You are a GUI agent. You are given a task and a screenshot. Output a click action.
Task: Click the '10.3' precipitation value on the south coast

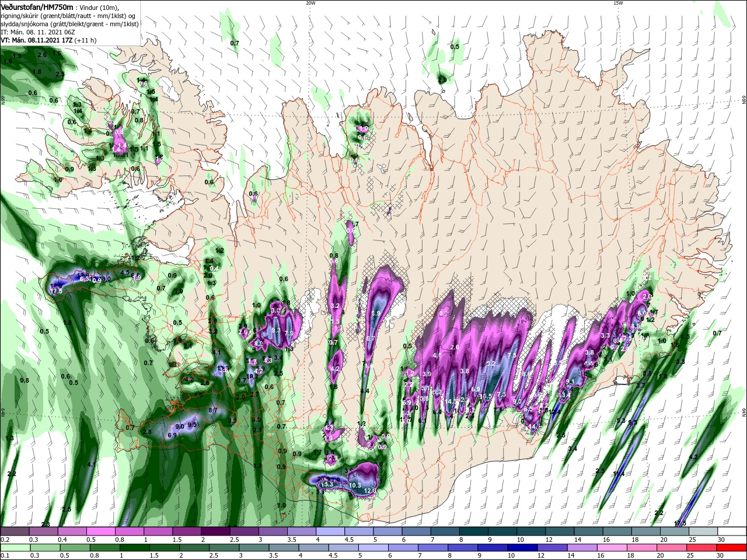pos(355,485)
